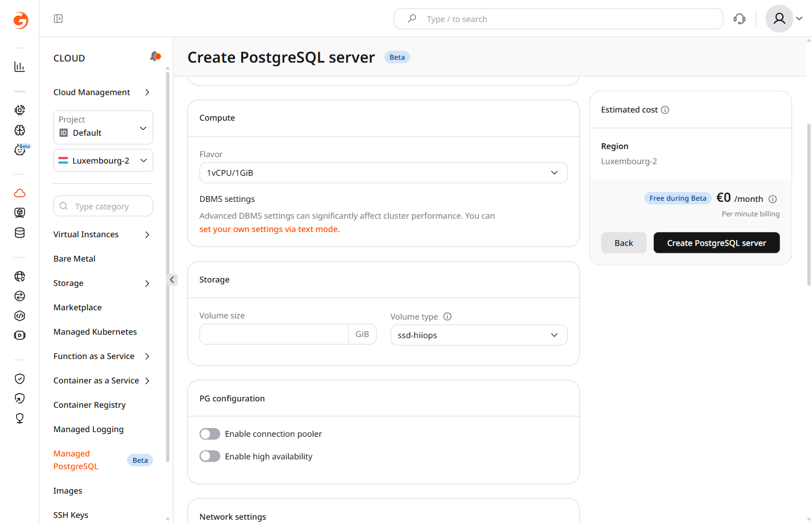
Task: Focus the top 'Type / to search' field
Action: pyautogui.click(x=559, y=19)
